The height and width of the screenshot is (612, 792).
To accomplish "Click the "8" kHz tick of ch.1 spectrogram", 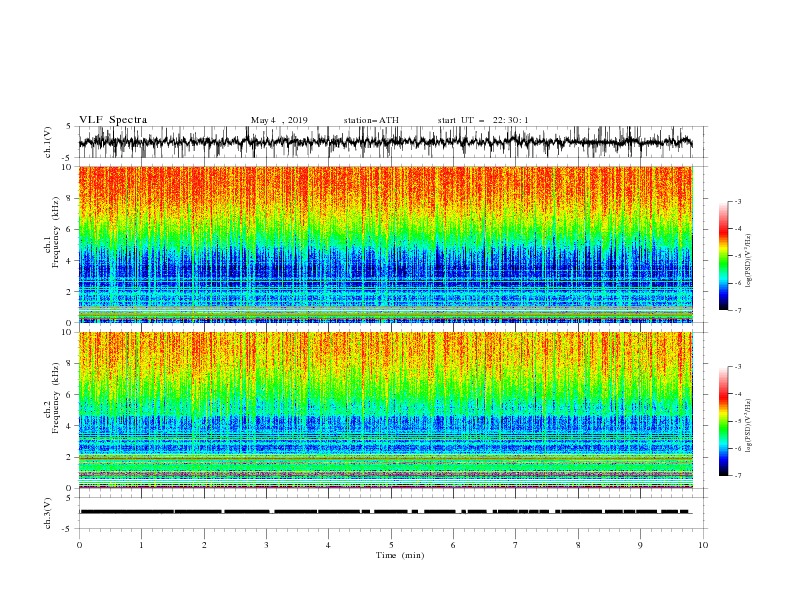I will tap(69, 198).
